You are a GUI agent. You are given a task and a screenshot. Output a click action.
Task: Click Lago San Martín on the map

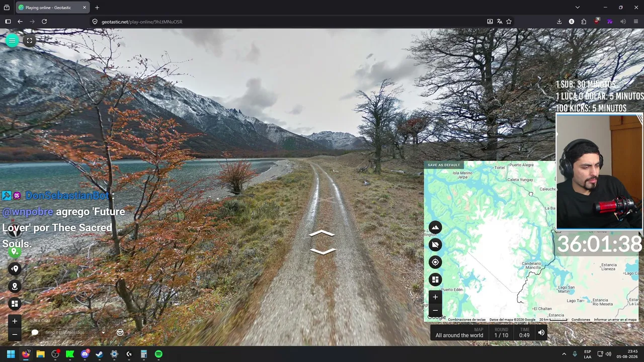coord(567,289)
